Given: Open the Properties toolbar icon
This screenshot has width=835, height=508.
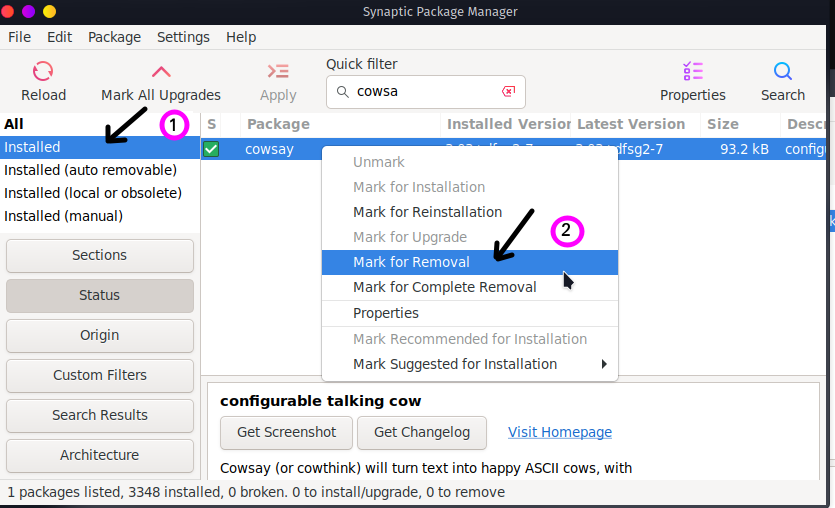Looking at the screenshot, I should [693, 71].
